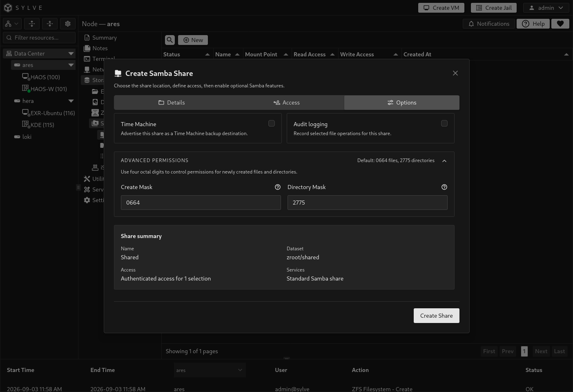Select the Options tab
573x392 pixels.
(402, 102)
